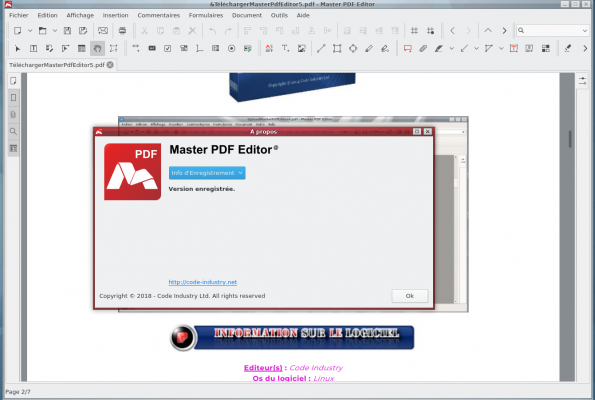595x400 pixels.
Task: Expand the Info d'Enregistrement dropdown
Action: [207, 173]
